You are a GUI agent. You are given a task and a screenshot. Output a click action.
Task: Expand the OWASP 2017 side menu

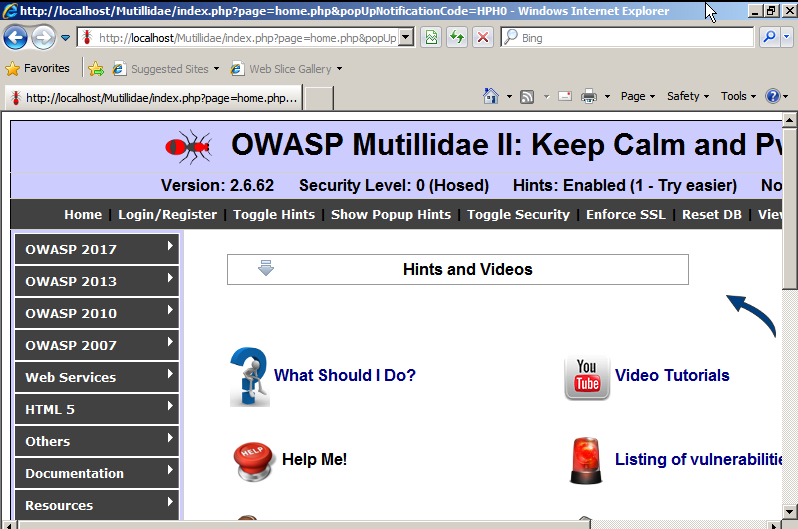(x=97, y=249)
